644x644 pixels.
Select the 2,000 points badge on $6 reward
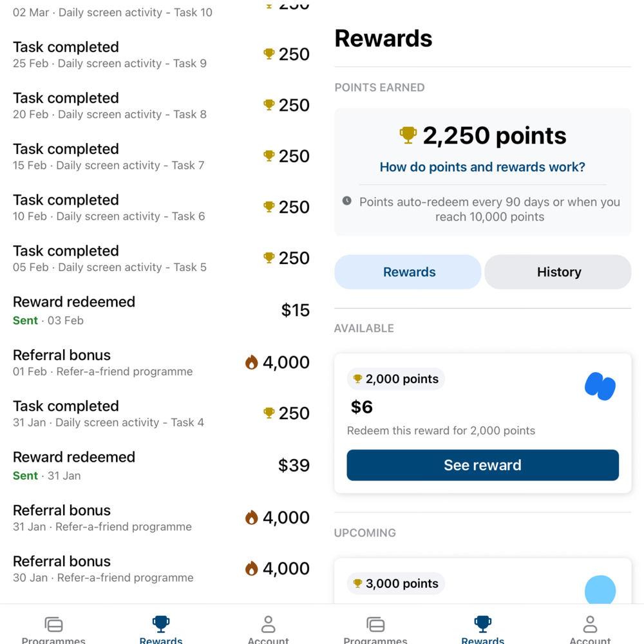(396, 379)
